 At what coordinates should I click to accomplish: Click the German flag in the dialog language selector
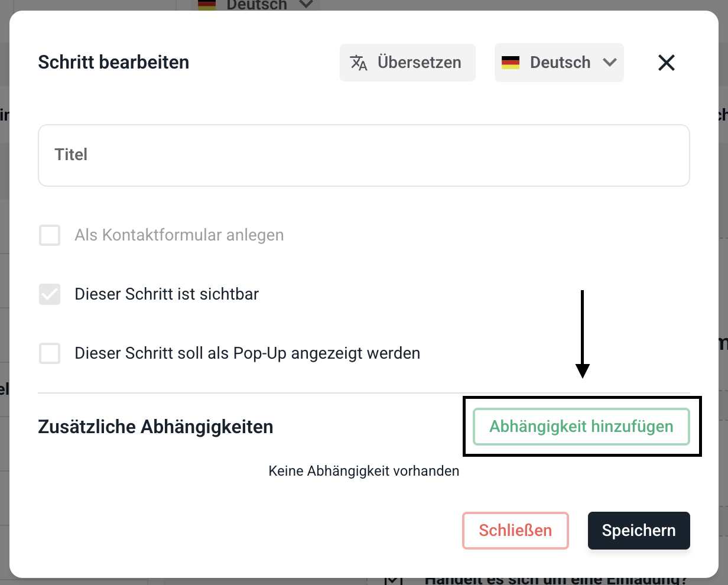[x=511, y=63]
